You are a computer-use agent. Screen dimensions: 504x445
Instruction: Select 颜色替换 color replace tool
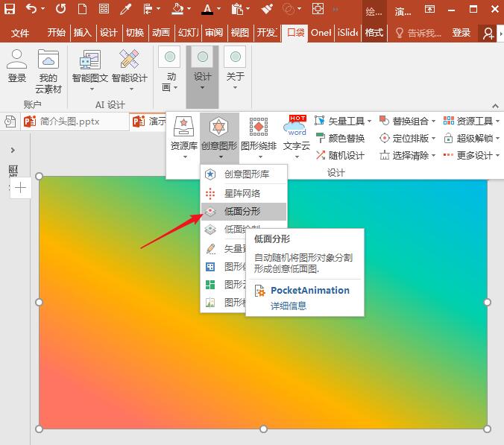point(340,138)
